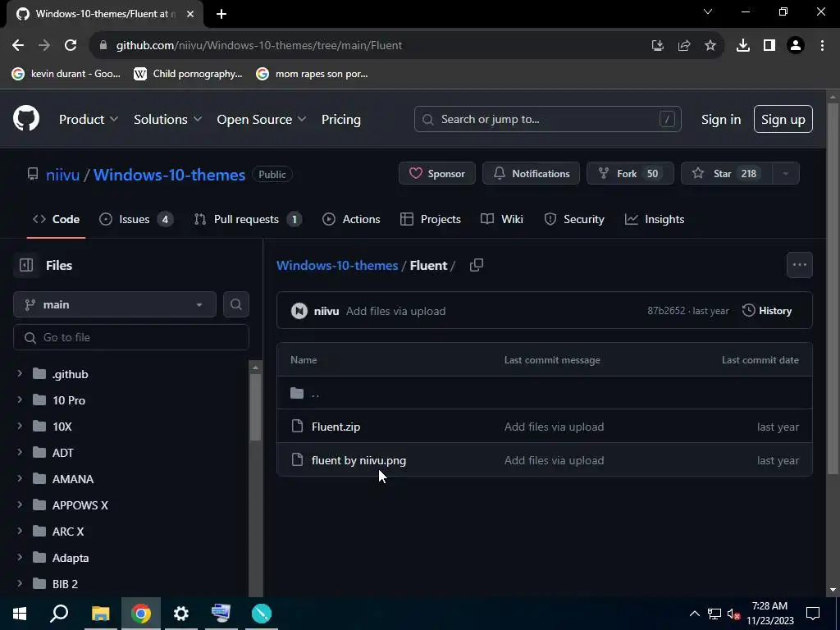Switch to the Issues tab
This screenshot has height=630, width=840.
coord(136,219)
